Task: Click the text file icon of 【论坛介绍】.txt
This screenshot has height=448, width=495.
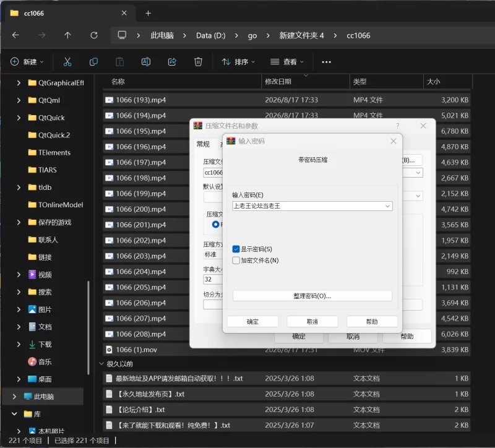Action: click(x=110, y=410)
